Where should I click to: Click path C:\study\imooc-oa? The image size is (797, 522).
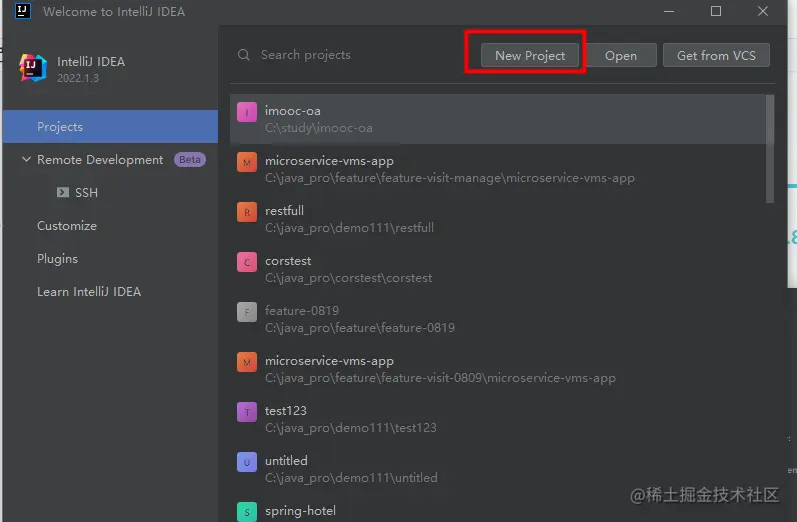coord(319,128)
